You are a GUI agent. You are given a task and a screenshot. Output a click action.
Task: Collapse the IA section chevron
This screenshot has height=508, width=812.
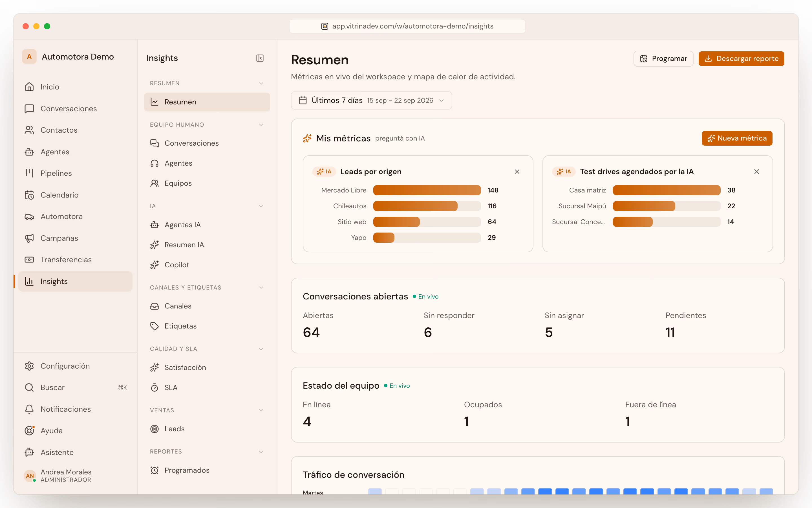coord(261,206)
